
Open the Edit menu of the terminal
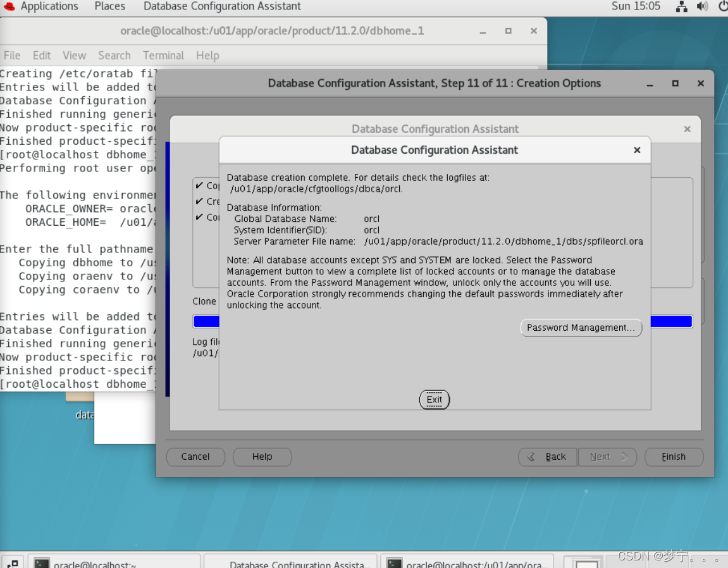coord(42,56)
